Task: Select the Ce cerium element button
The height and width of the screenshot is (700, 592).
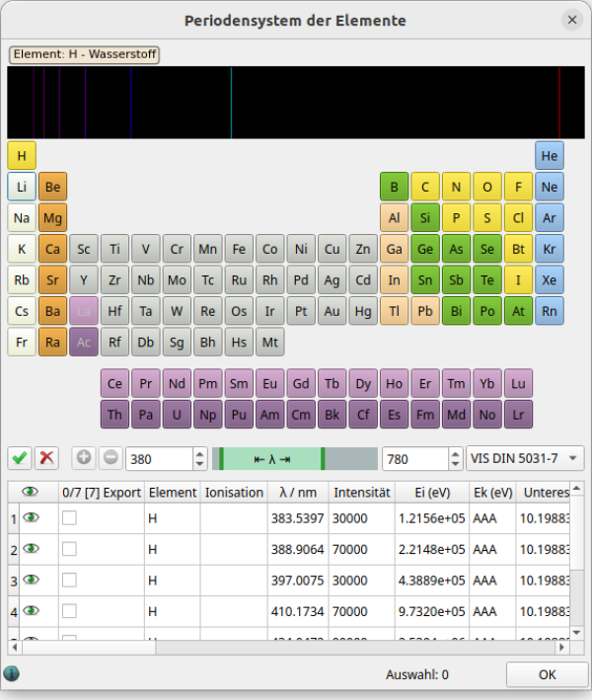Action: click(114, 383)
